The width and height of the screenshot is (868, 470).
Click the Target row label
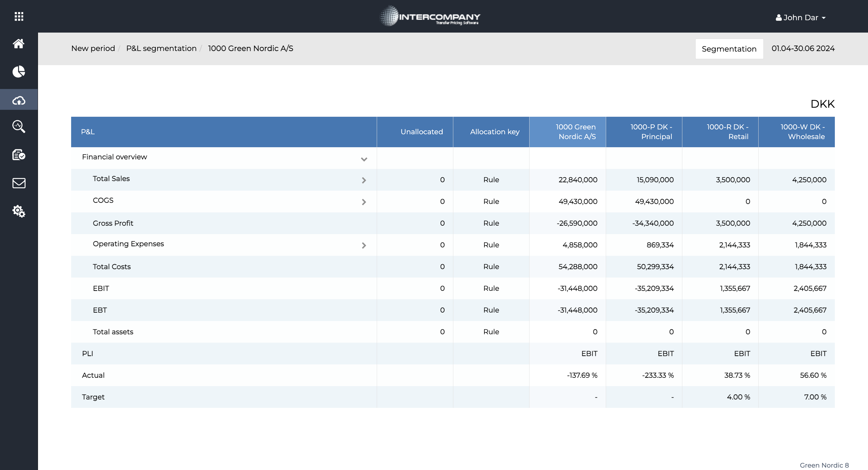pos(93,397)
